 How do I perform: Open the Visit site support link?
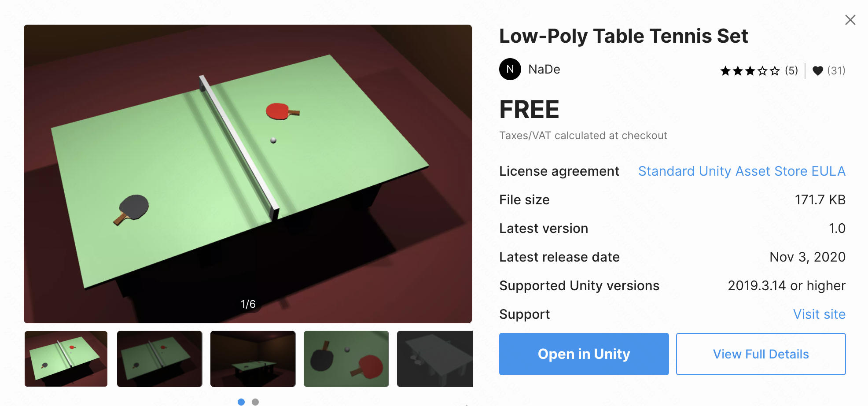tap(819, 314)
